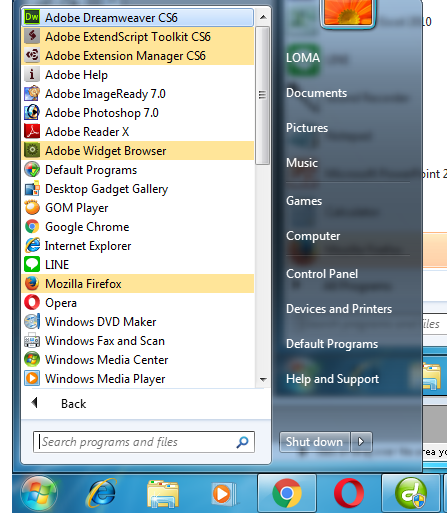Select Windows DVD Maker text label
This screenshot has height=513, width=447.
point(101,322)
